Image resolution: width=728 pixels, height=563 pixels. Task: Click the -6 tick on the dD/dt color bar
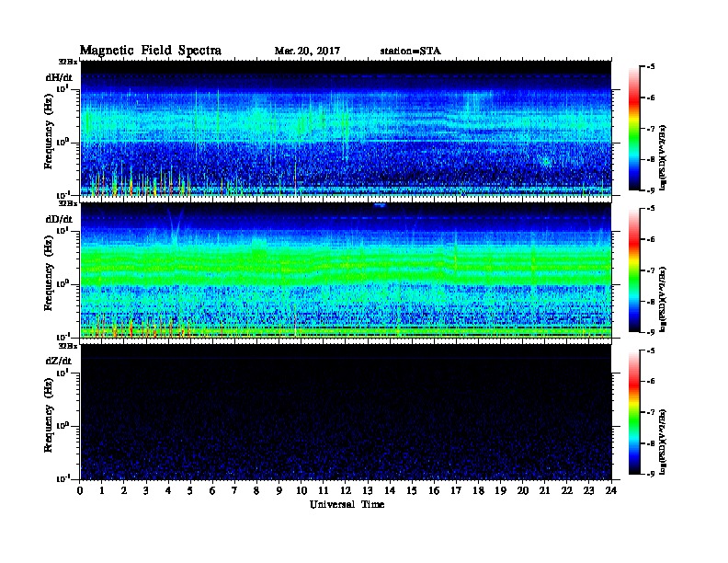[651, 240]
